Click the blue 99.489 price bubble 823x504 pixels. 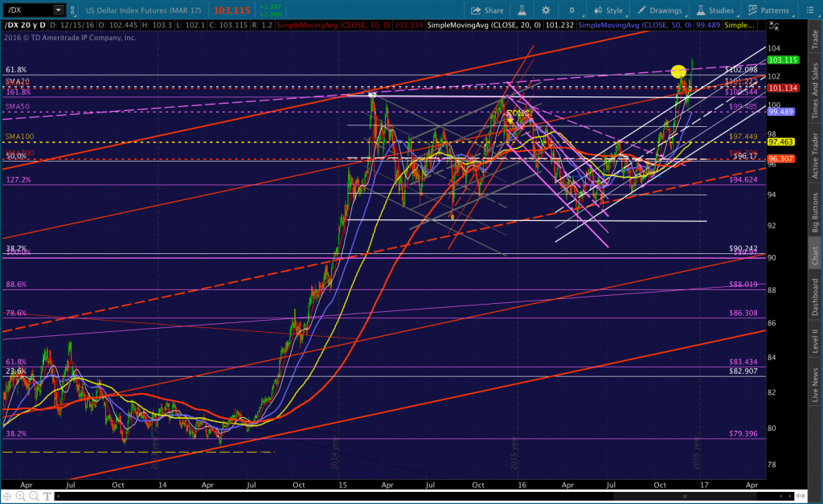point(781,112)
